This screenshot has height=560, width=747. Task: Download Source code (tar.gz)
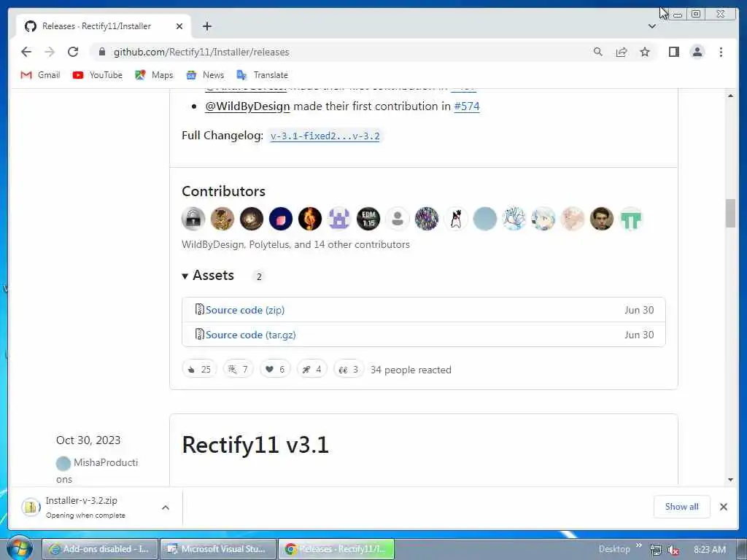(x=251, y=335)
